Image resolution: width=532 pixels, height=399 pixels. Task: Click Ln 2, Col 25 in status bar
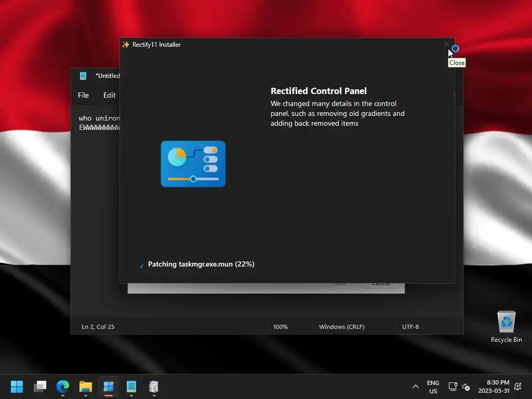(x=98, y=327)
